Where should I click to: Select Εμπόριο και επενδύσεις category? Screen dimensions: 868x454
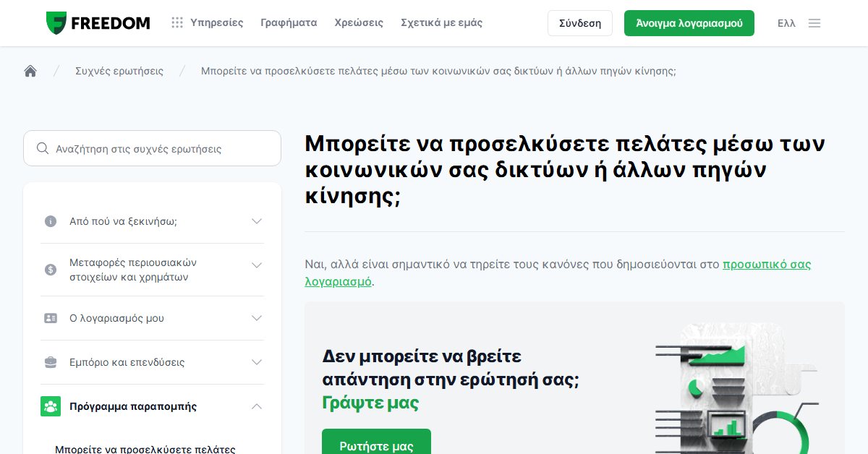[127, 362]
